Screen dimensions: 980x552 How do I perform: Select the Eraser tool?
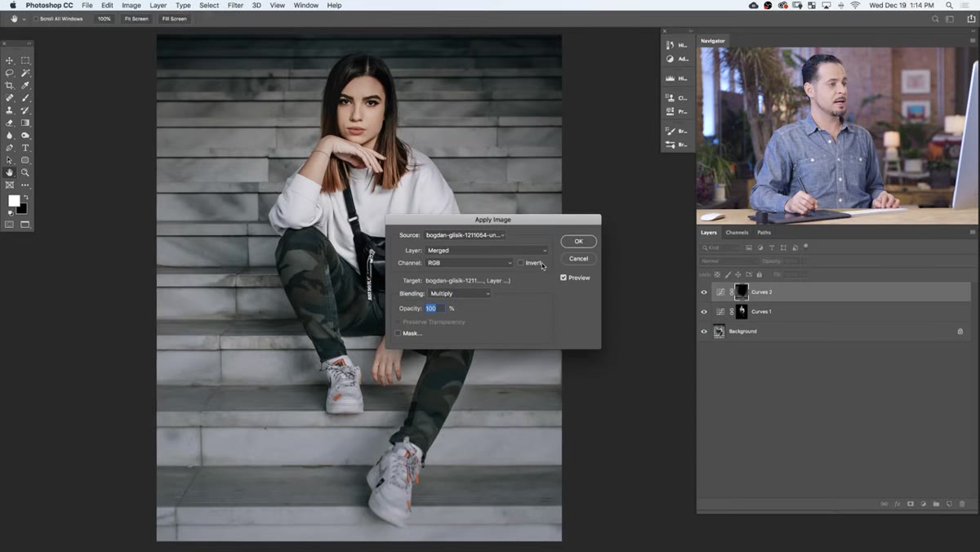(x=10, y=122)
